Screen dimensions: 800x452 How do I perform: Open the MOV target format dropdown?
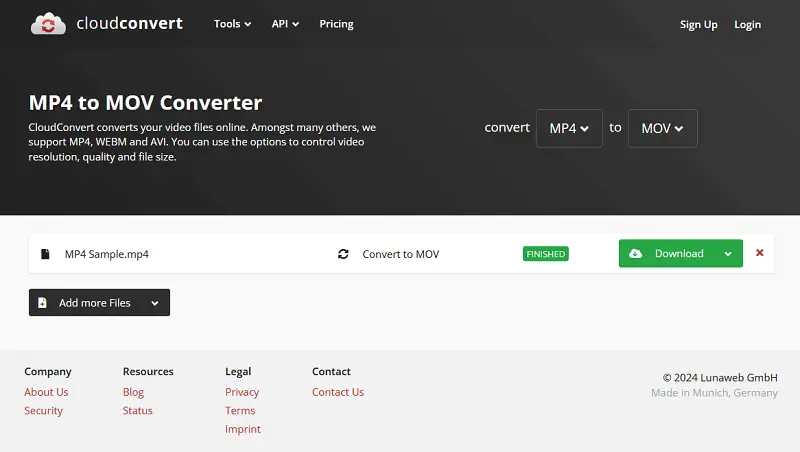pos(662,128)
